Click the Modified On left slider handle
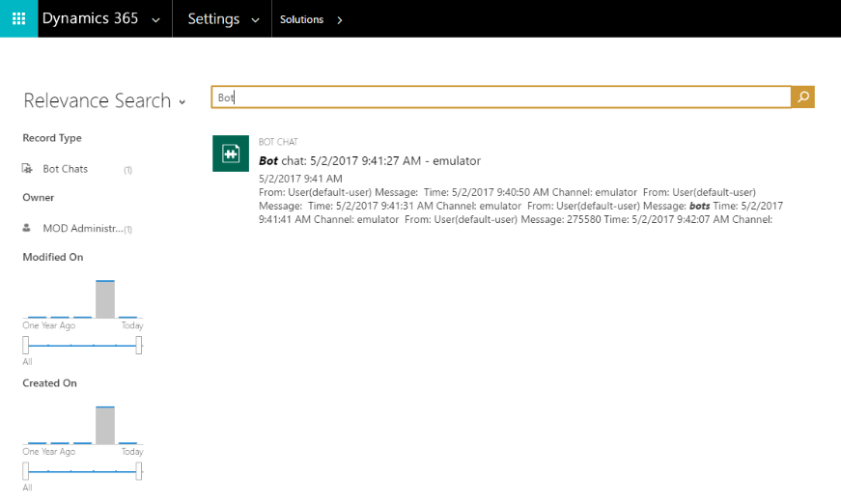Image resolution: width=841 pixels, height=504 pixels. pyautogui.click(x=26, y=345)
